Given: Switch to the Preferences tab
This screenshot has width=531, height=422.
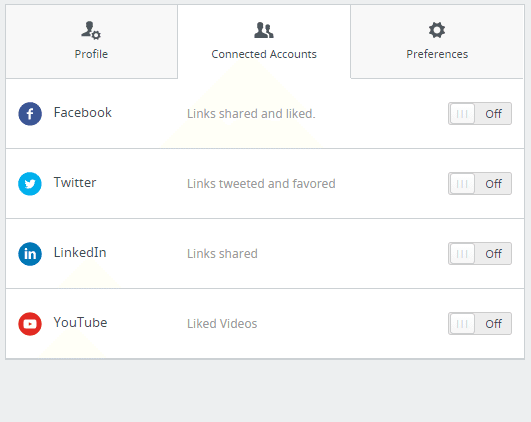Looking at the screenshot, I should tap(437, 42).
